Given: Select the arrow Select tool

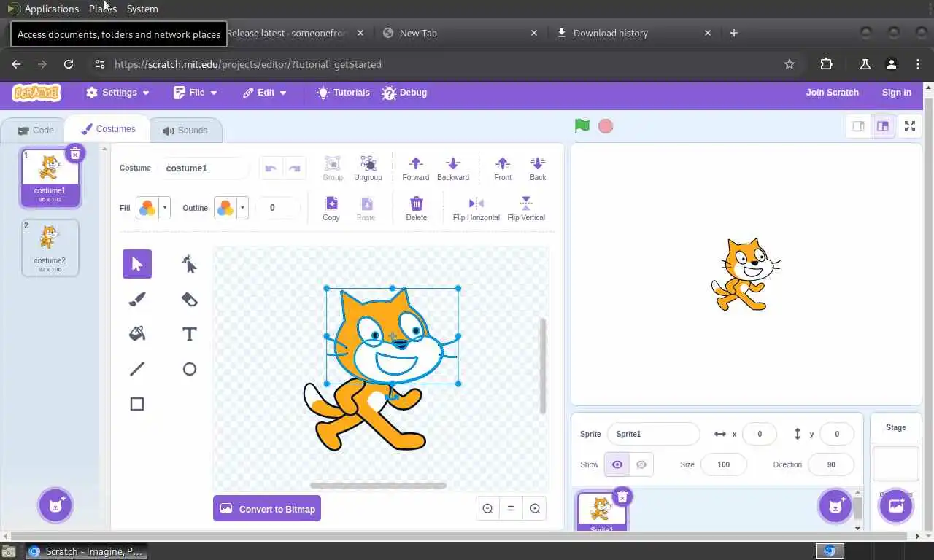Looking at the screenshot, I should tap(137, 264).
